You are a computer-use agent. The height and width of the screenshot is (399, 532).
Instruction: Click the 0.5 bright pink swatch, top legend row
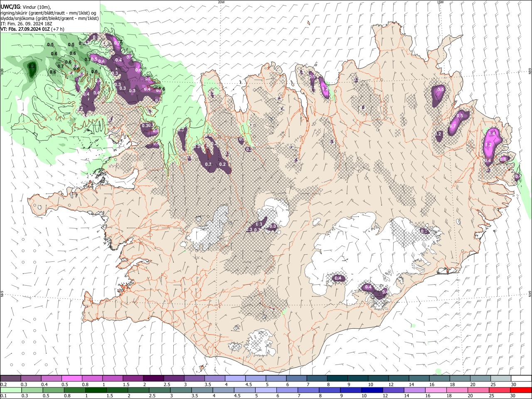coord(71,378)
